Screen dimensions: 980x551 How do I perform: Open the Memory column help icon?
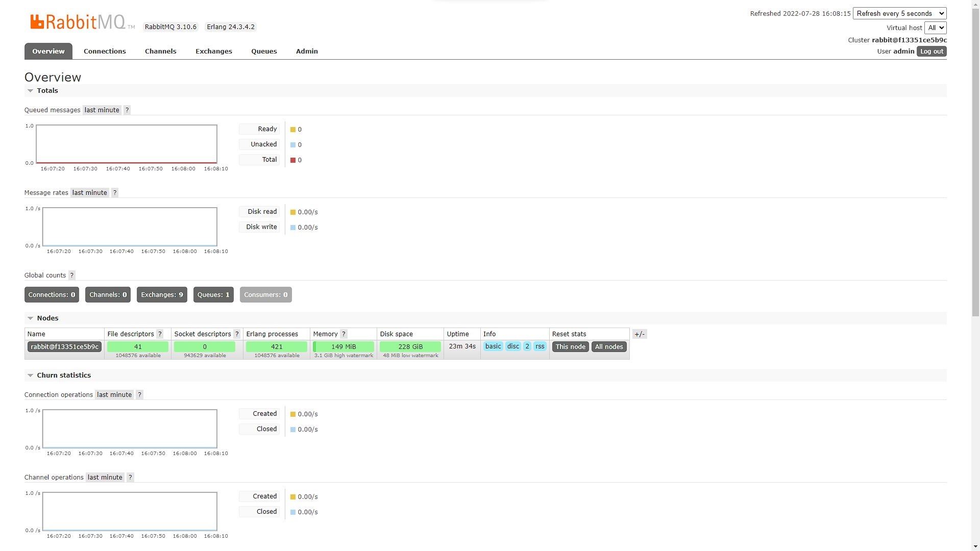pyautogui.click(x=344, y=334)
